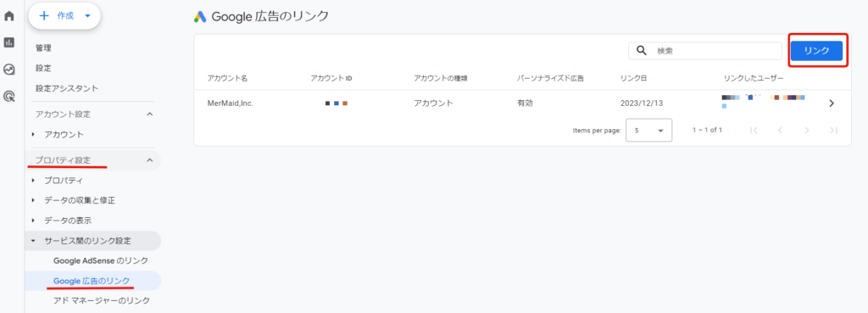
Task: Open the Reports bar chart icon
Action: (8, 42)
